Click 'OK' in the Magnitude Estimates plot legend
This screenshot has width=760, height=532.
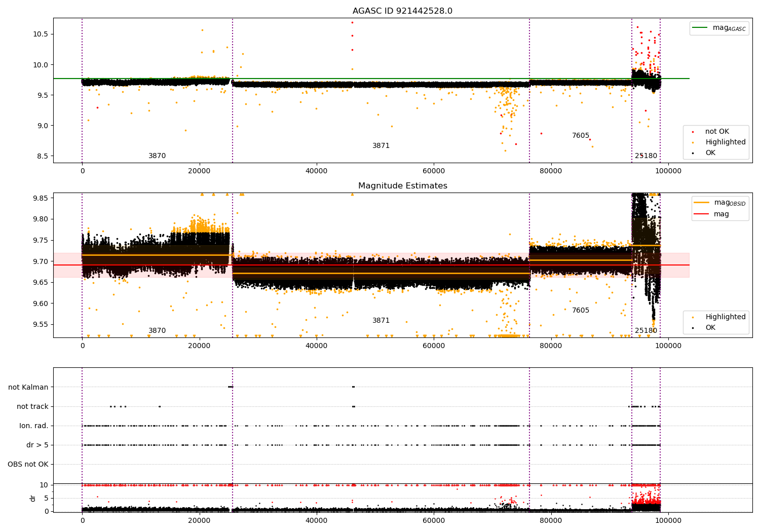[x=715, y=328]
